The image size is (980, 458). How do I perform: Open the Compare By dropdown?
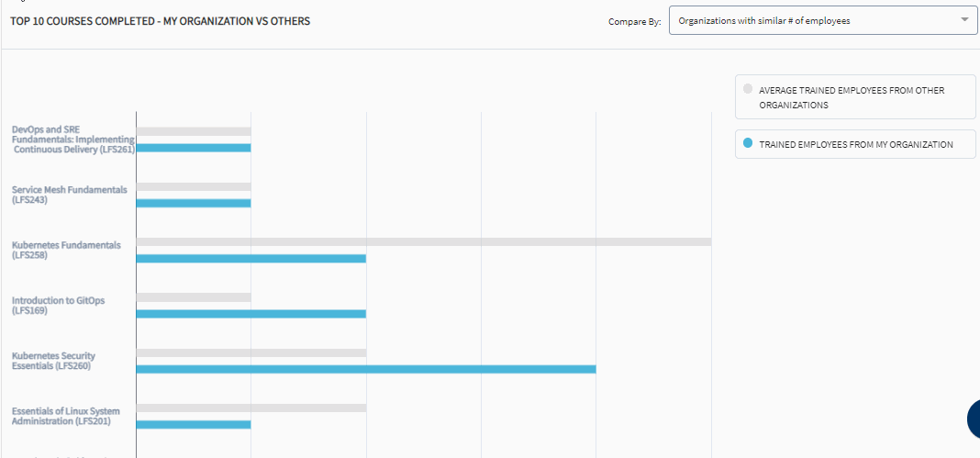pyautogui.click(x=823, y=20)
